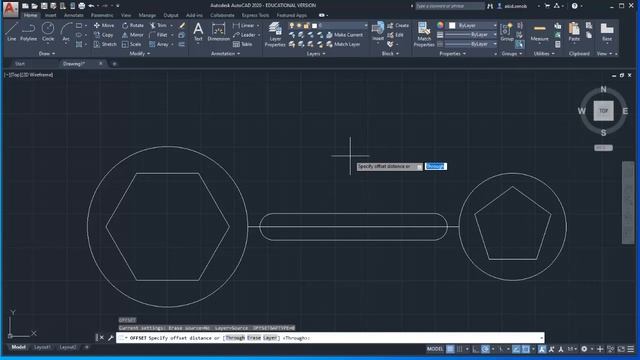Toggle MODEL space button in status bar
The width and height of the screenshot is (640, 360).
point(435,349)
